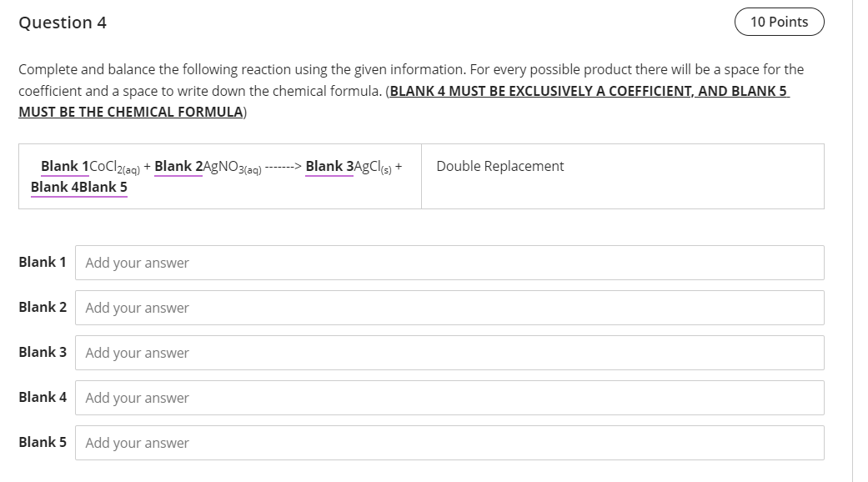Click the Question 4 heading
868x482 pixels.
click(62, 23)
